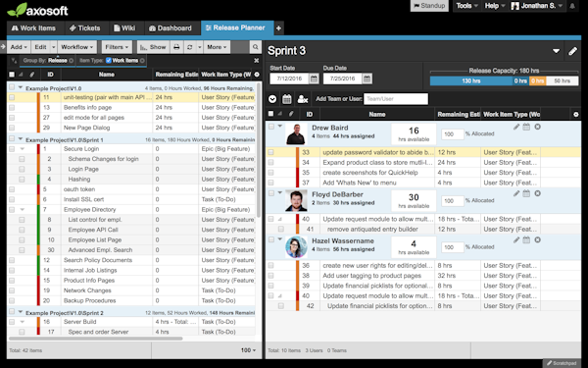Check the box beside Drew Baird
Screen dimensions: 588x368
(x=271, y=127)
